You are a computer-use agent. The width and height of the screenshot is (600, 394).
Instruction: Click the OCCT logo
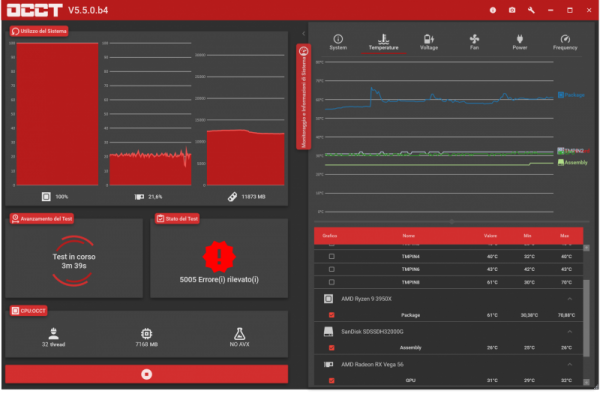[x=34, y=10]
